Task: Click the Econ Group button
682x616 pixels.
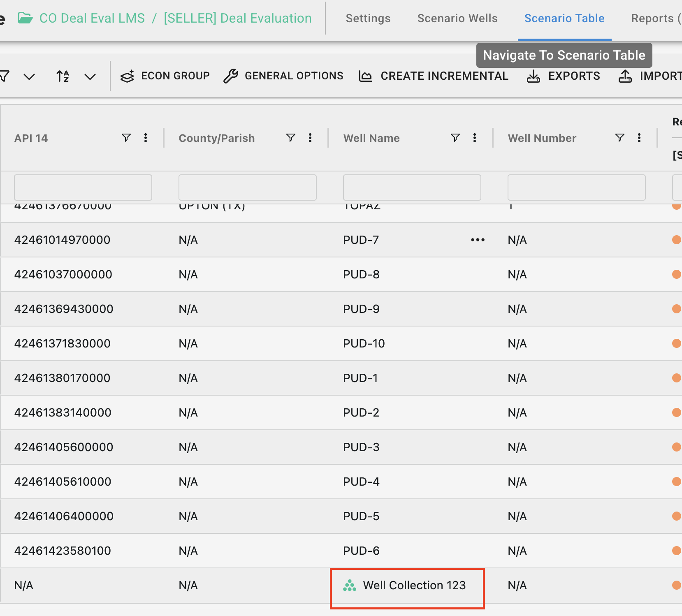Action: pos(165,76)
